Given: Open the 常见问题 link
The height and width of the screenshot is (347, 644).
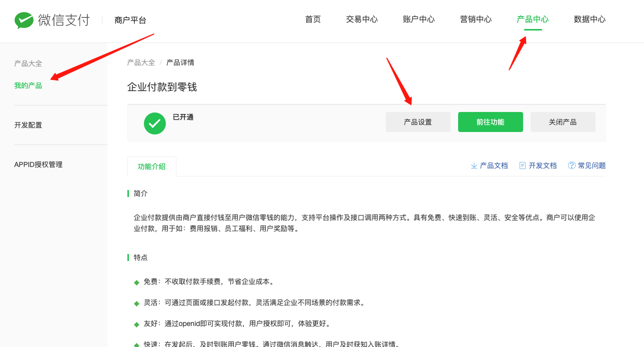Looking at the screenshot, I should pyautogui.click(x=592, y=165).
